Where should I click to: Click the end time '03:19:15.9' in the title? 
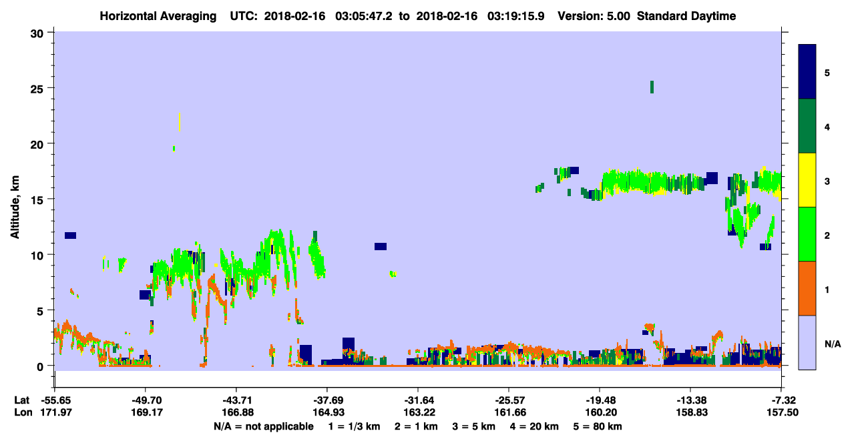(x=517, y=16)
